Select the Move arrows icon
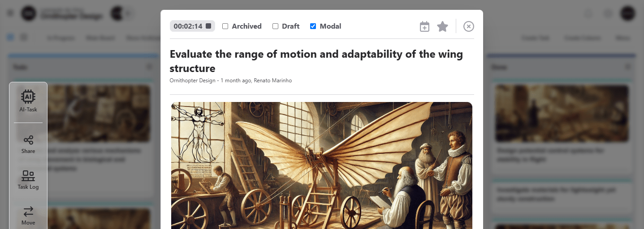Screen dimensions: 644x229 tap(28, 216)
